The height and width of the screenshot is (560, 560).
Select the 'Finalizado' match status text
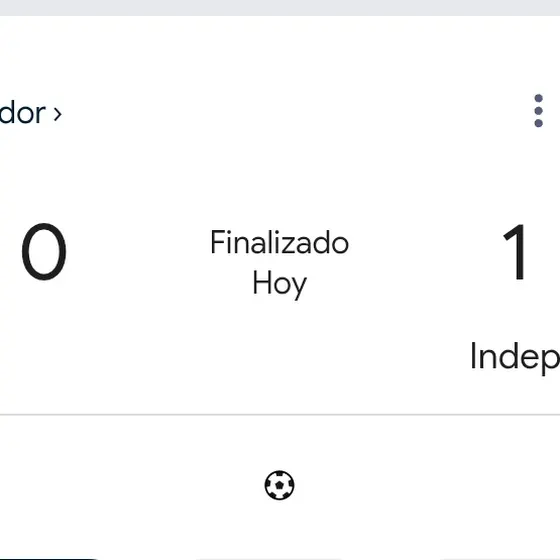279,242
